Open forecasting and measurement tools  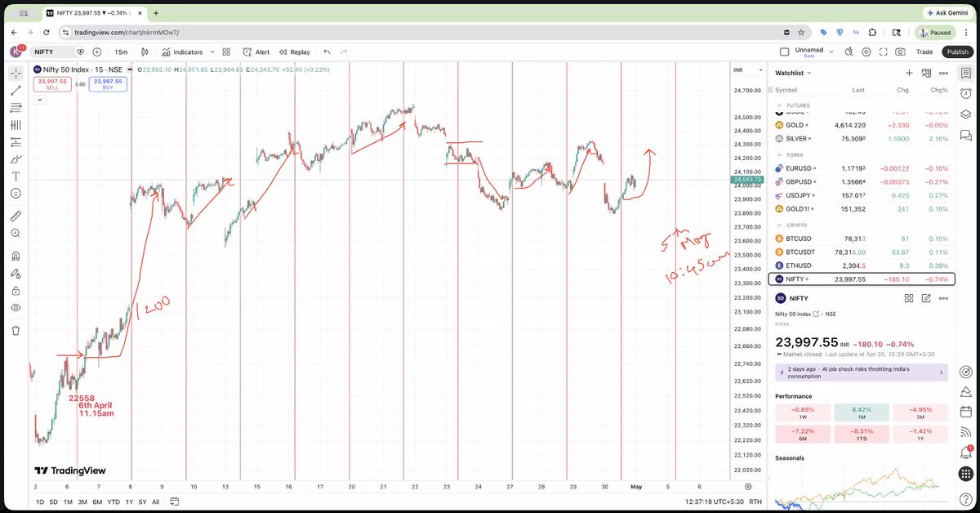(16, 142)
